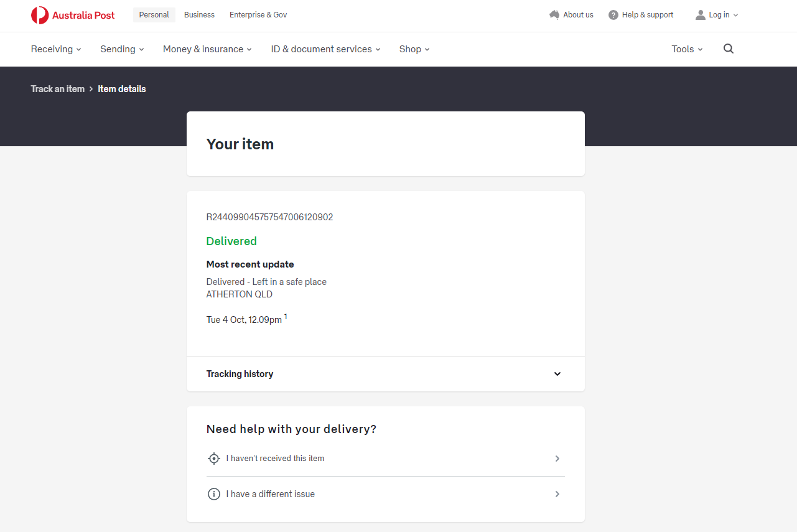The width and height of the screenshot is (797, 532).
Task: Expand the Tracking history section
Action: click(x=557, y=374)
